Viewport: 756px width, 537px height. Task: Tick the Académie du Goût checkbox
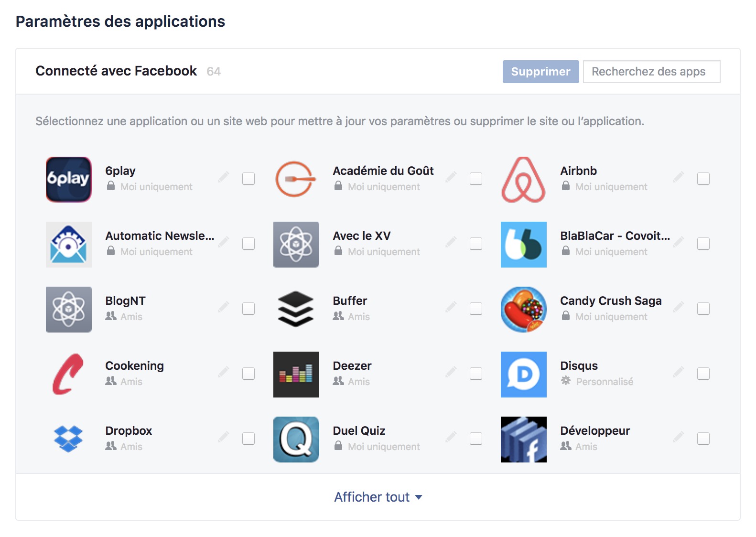point(476,179)
